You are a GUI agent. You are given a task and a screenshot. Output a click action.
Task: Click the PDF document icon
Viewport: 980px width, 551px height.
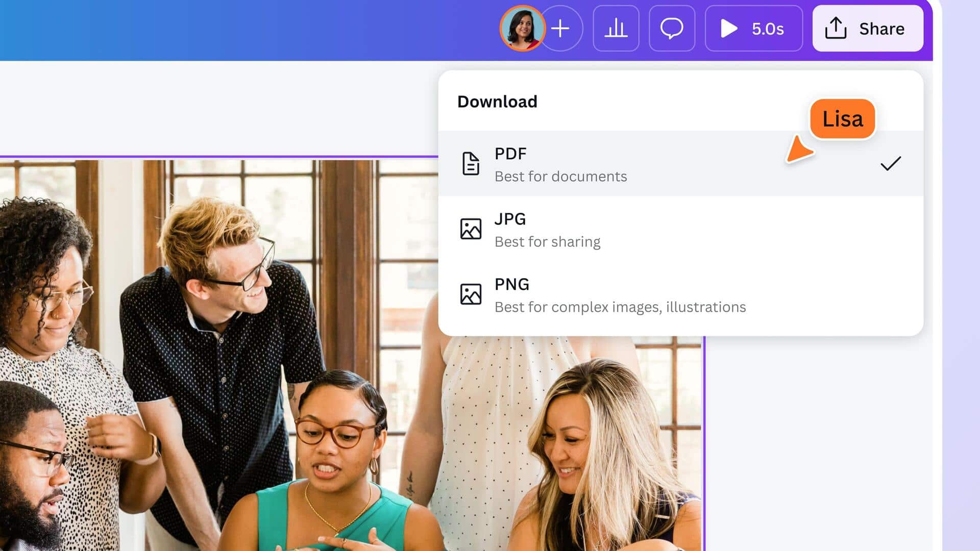[471, 164]
